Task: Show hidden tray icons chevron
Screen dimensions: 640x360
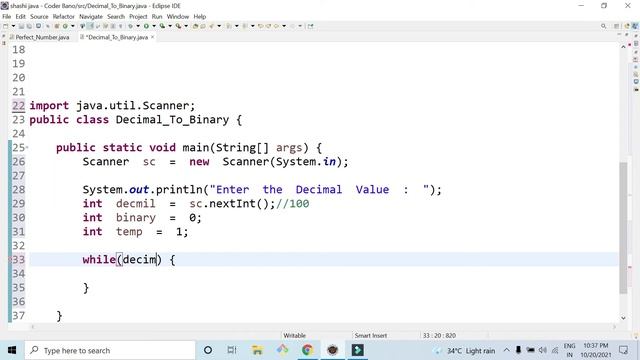Action: pos(507,350)
